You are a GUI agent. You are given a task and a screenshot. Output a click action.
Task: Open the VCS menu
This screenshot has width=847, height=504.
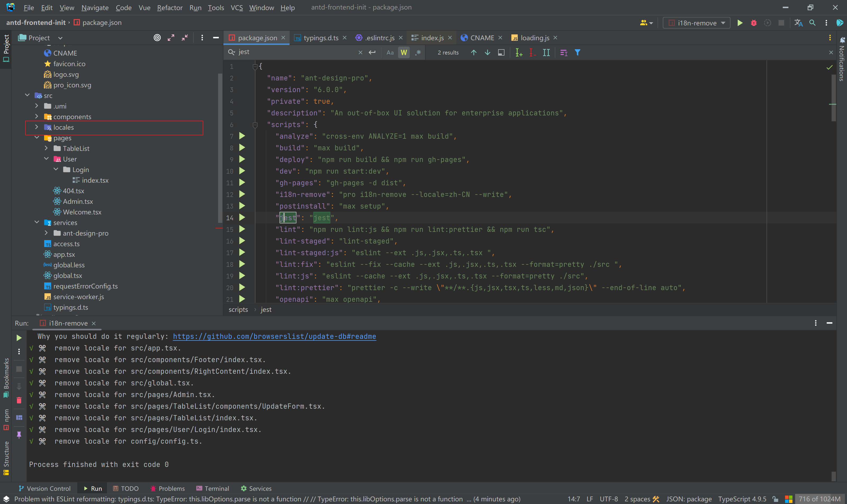pyautogui.click(x=237, y=7)
